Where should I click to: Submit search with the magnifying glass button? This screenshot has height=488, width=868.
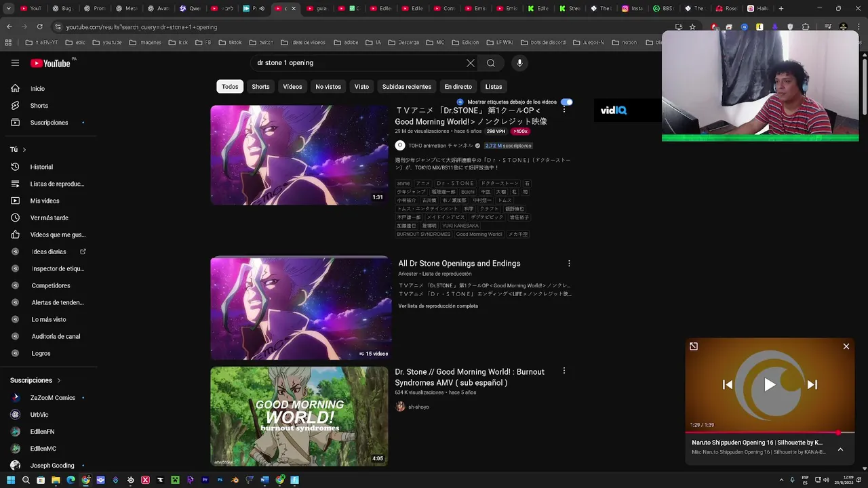point(491,63)
